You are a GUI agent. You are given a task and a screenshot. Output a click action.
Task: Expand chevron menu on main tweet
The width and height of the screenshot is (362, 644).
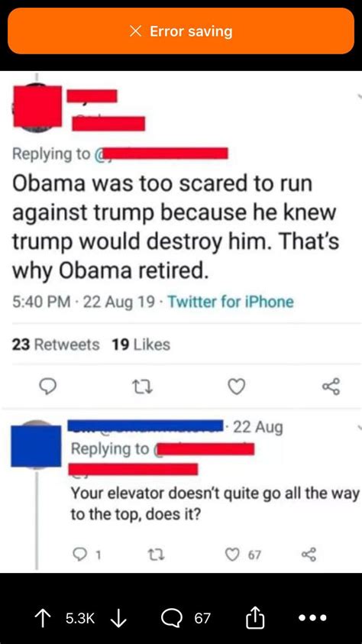359,95
